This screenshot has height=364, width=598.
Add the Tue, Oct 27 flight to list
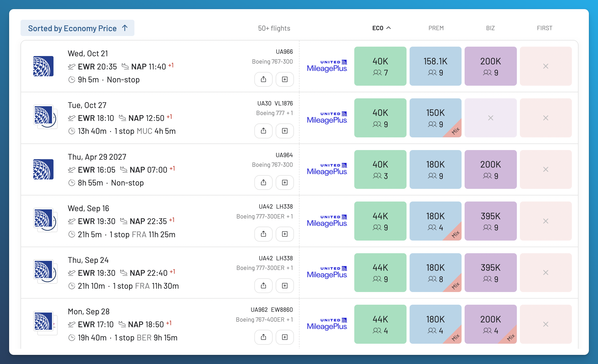coord(285,131)
